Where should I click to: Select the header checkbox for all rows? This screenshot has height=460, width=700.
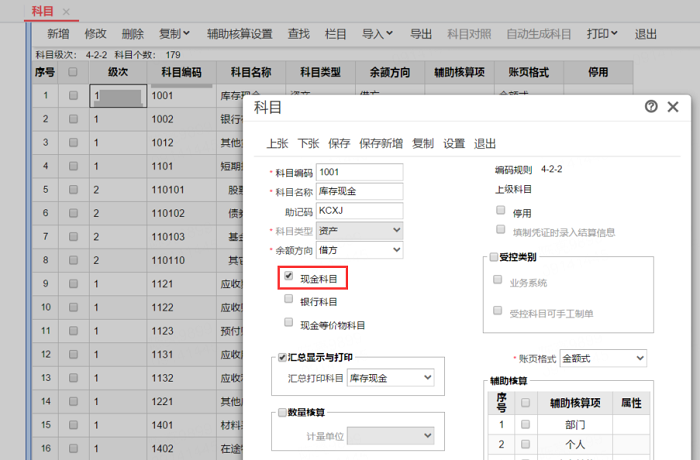[x=73, y=73]
